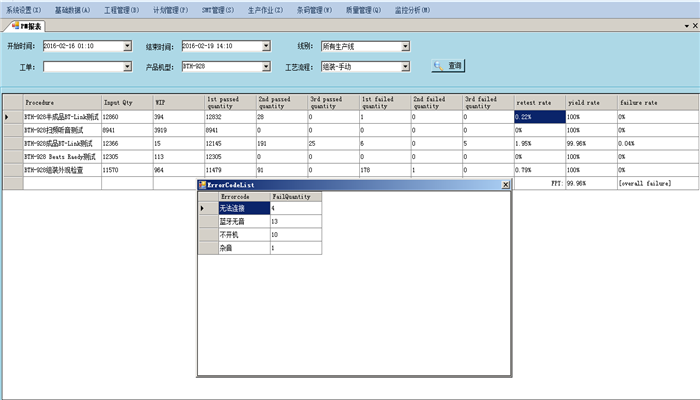The width and height of the screenshot is (700, 400).
Task: Click the 1st failed quantity column header
Action: (x=385, y=102)
